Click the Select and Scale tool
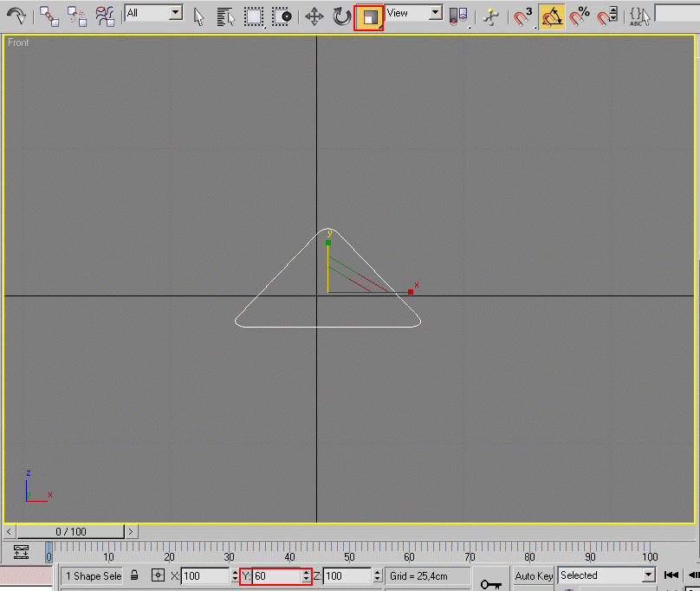 click(x=369, y=18)
